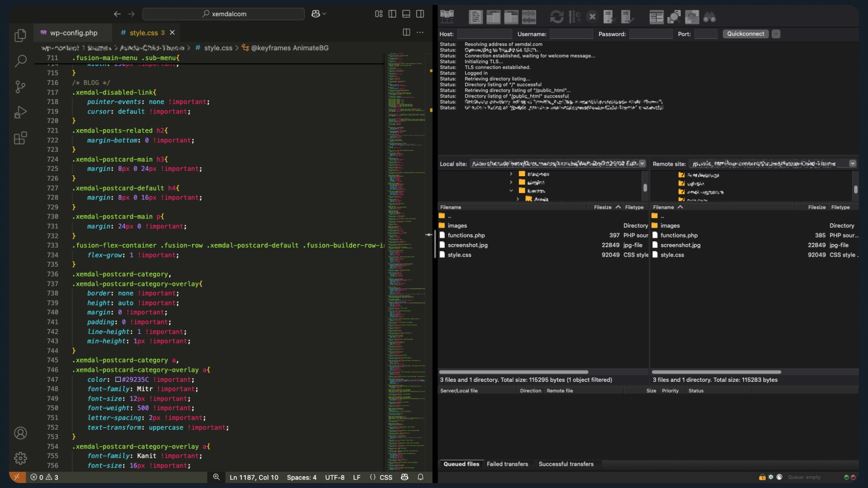Click the #29235C color swatch

pos(118,380)
